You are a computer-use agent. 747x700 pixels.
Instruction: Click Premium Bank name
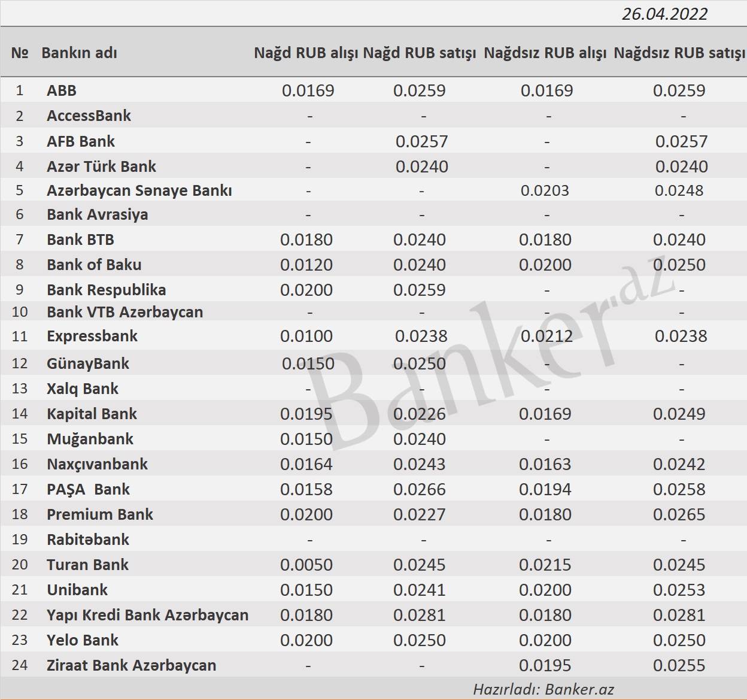pyautogui.click(x=100, y=514)
